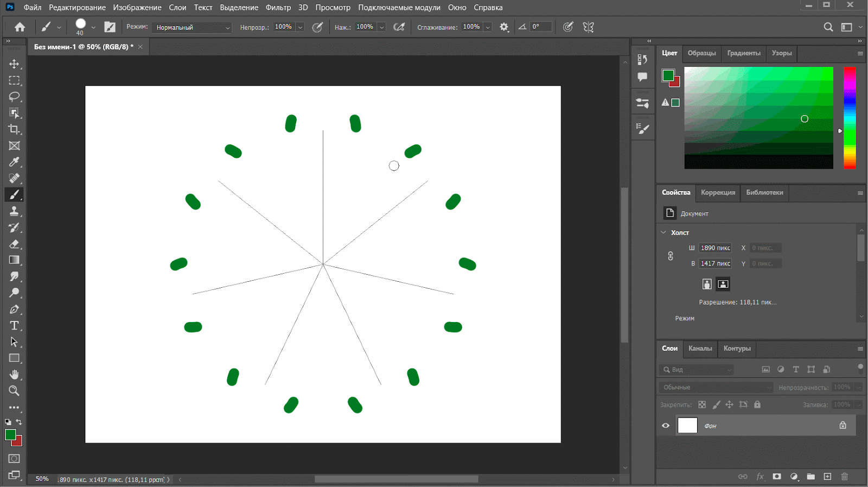Open the Вид layer filter dropdown
This screenshot has width=868, height=487.
click(x=697, y=370)
